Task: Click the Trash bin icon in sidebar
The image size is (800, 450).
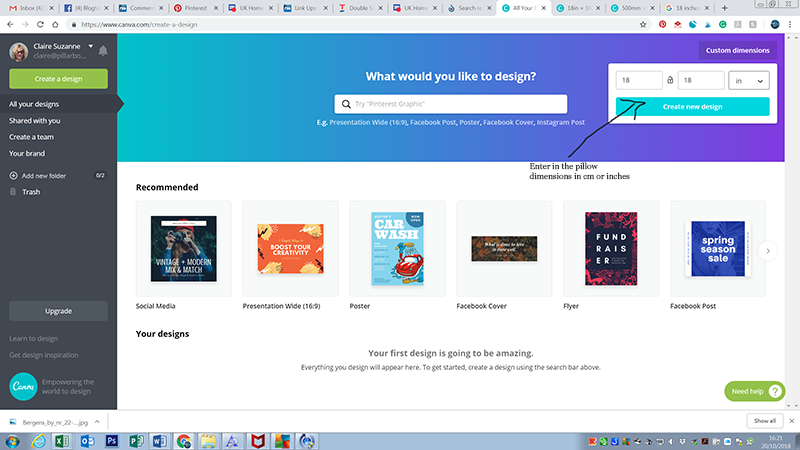Action: pyautogui.click(x=14, y=191)
